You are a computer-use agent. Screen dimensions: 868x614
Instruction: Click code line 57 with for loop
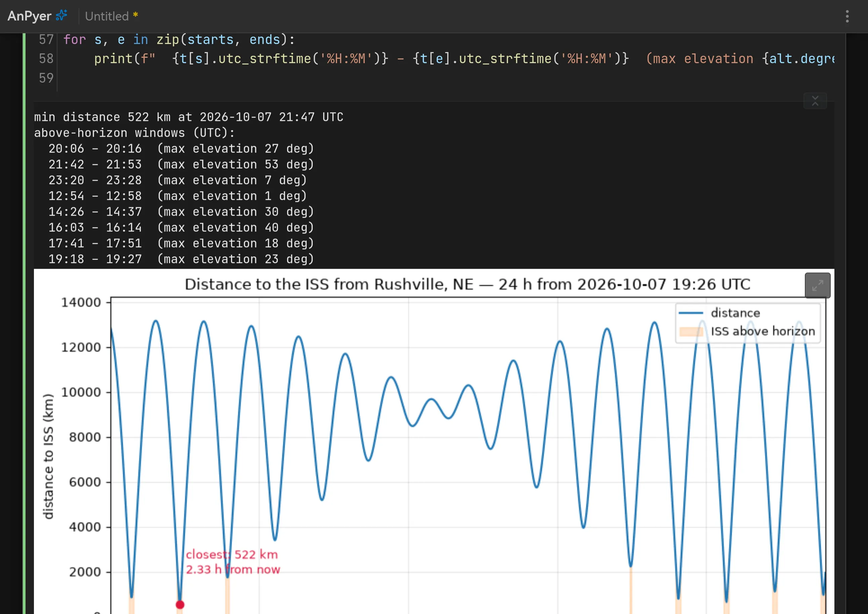[x=179, y=40]
